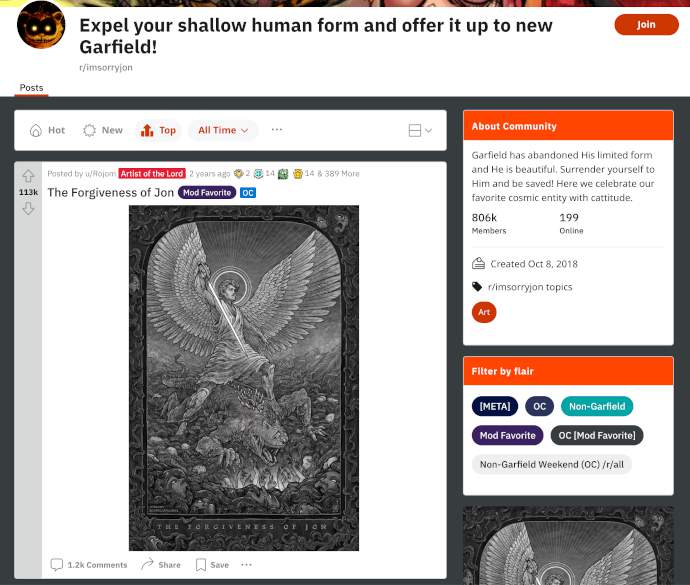
Task: Select Top sorting option
Action: 158,130
